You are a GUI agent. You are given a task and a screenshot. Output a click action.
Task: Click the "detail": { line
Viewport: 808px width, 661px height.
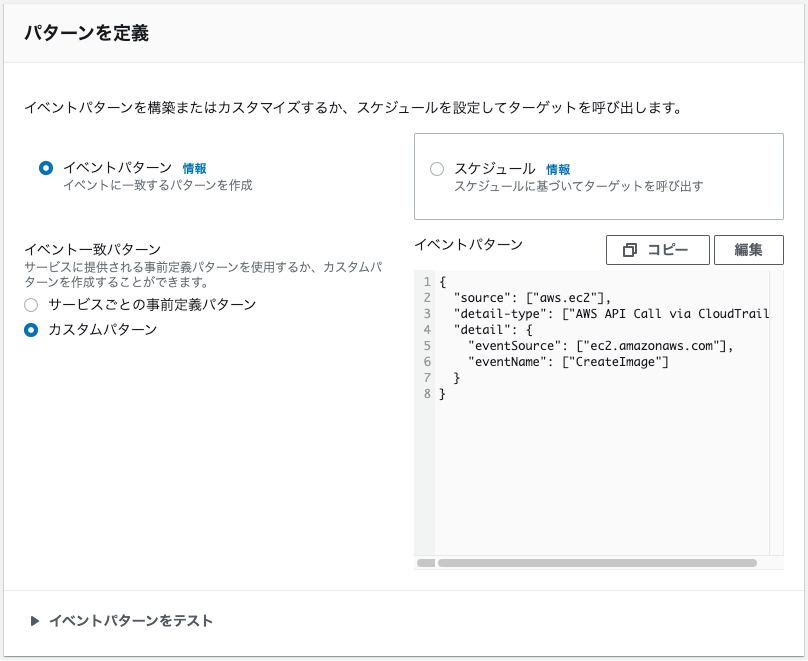point(493,330)
